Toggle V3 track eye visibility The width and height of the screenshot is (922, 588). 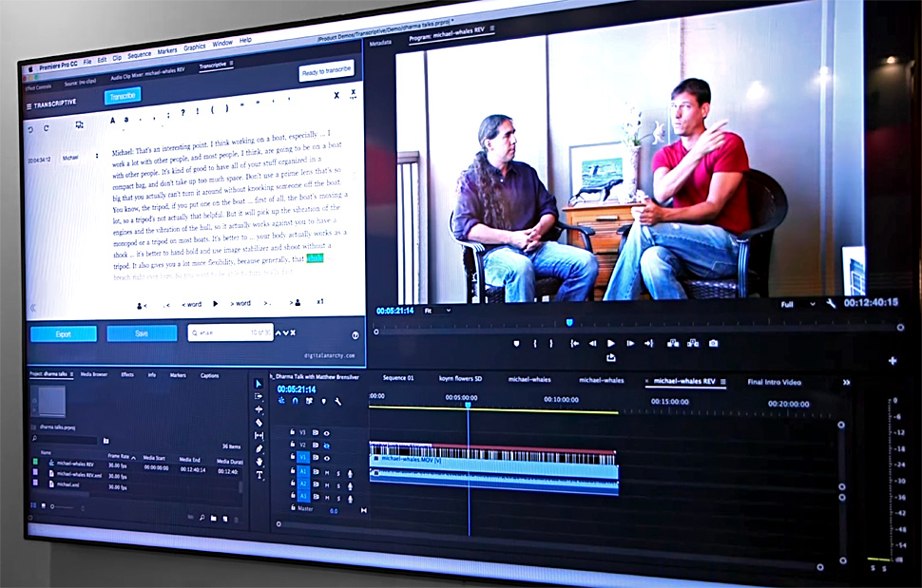(326, 433)
